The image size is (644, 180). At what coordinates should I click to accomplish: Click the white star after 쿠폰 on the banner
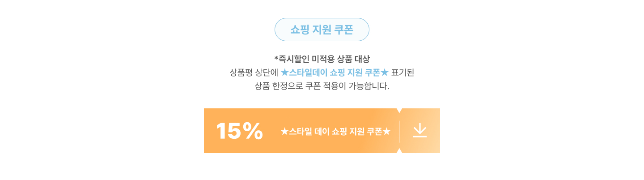pos(387,132)
